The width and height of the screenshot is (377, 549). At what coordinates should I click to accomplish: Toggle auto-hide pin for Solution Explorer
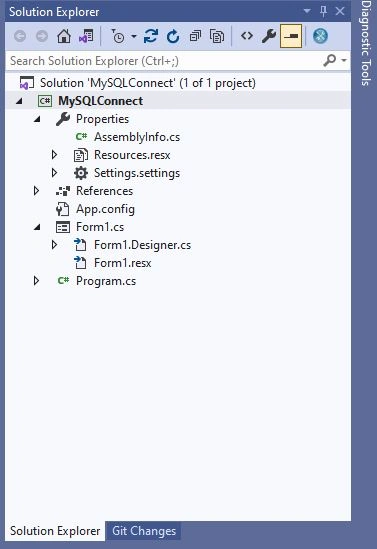[x=323, y=12]
